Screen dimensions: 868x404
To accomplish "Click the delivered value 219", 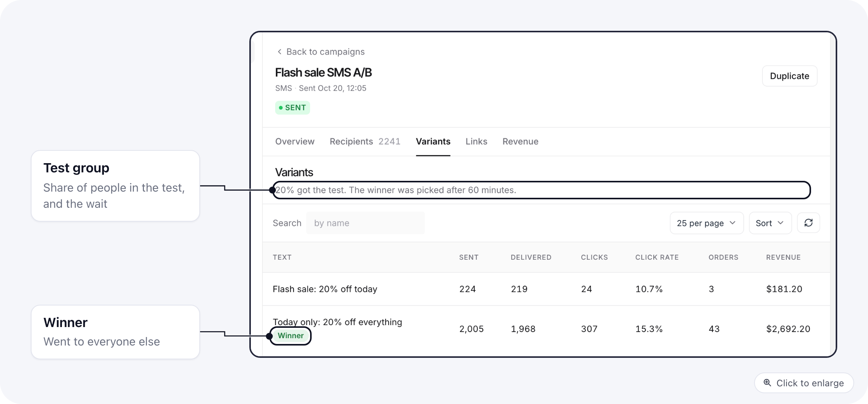I will [x=519, y=289].
